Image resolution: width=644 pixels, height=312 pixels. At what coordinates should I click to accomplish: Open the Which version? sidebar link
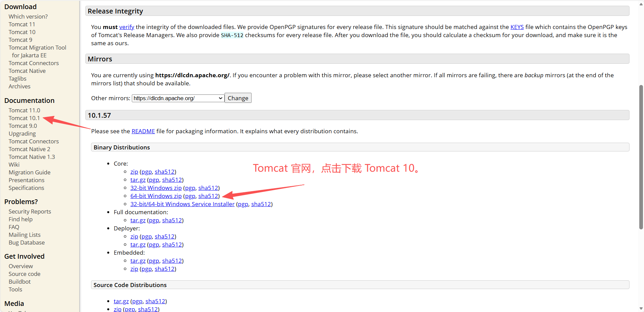point(28,17)
